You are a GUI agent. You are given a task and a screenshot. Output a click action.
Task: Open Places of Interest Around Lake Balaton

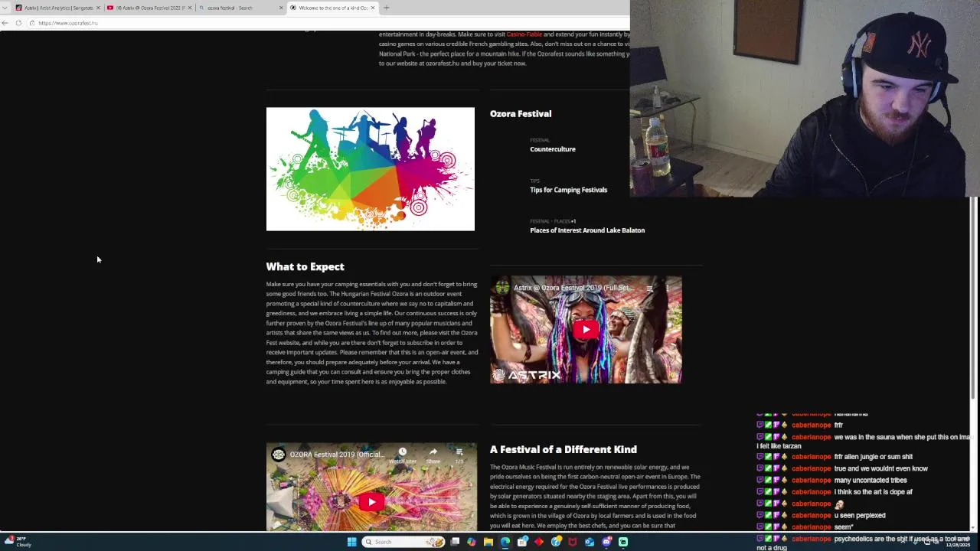(587, 230)
